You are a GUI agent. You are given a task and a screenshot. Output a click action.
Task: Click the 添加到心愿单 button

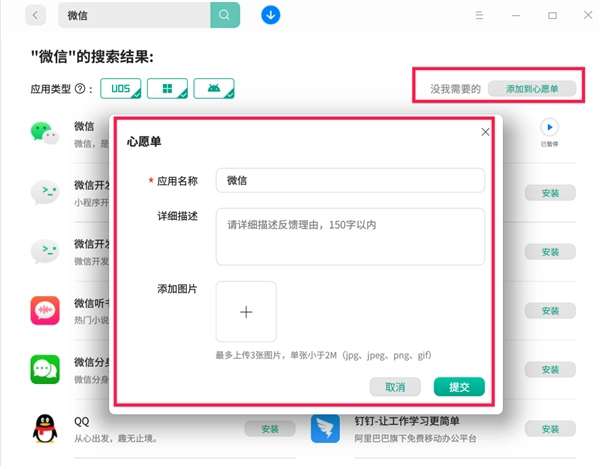coord(532,89)
